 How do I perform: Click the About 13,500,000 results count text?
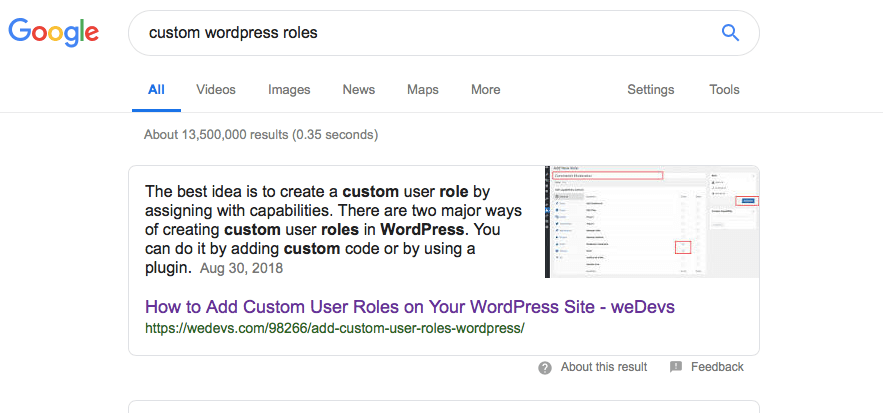(x=261, y=135)
